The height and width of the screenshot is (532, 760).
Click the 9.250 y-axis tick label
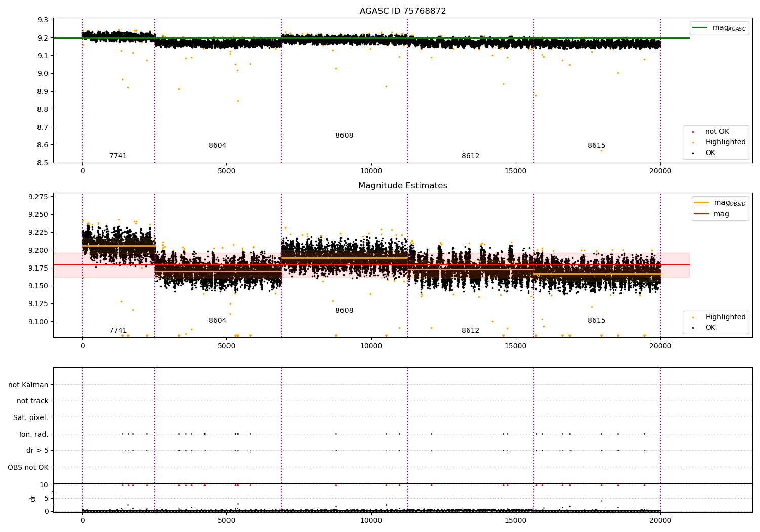39,214
